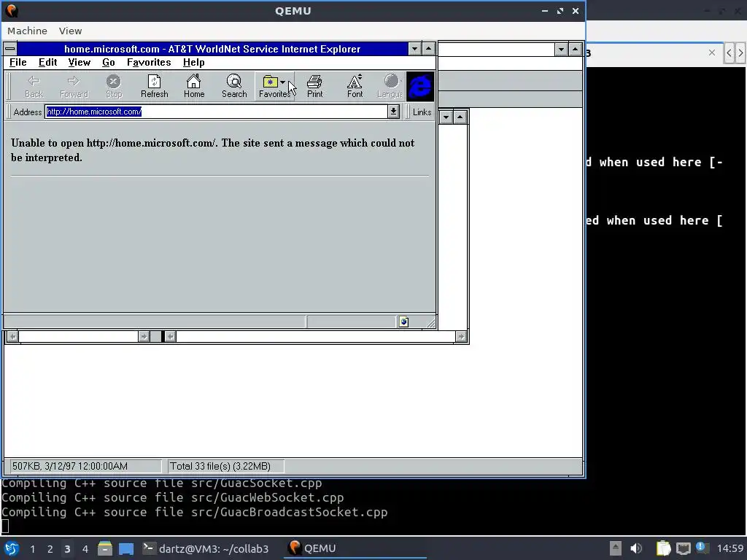Switch to workspace 4 in taskbar

85,549
